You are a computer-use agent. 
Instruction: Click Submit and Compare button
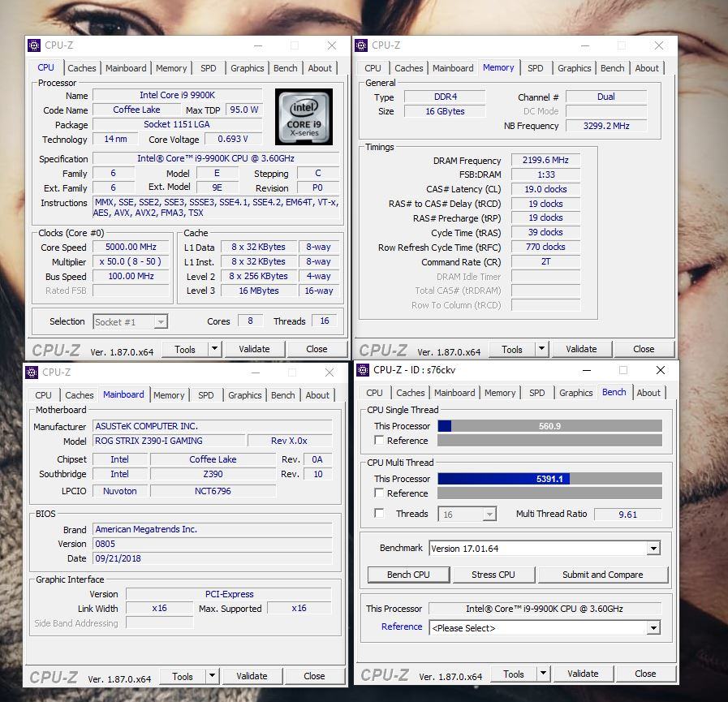[x=603, y=575]
